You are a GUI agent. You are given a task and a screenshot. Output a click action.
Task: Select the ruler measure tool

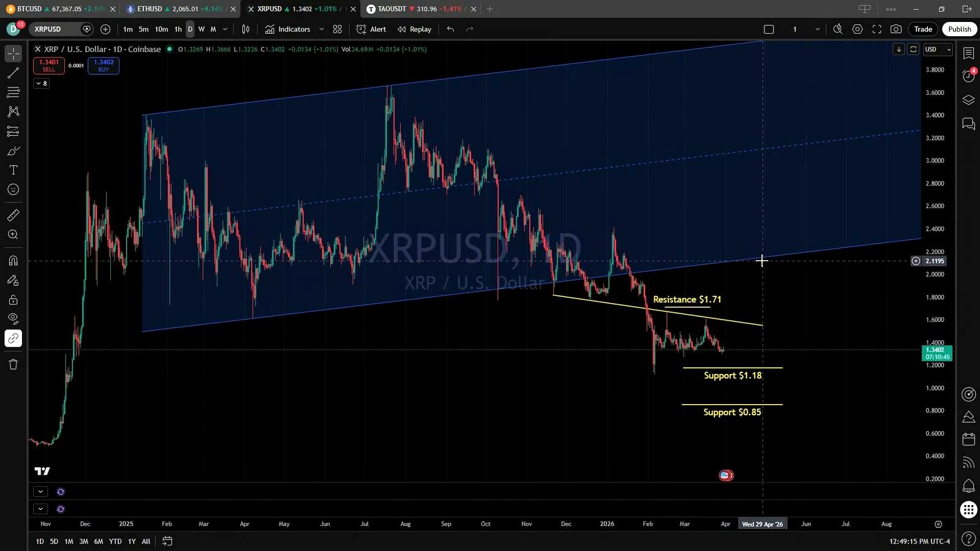click(13, 215)
